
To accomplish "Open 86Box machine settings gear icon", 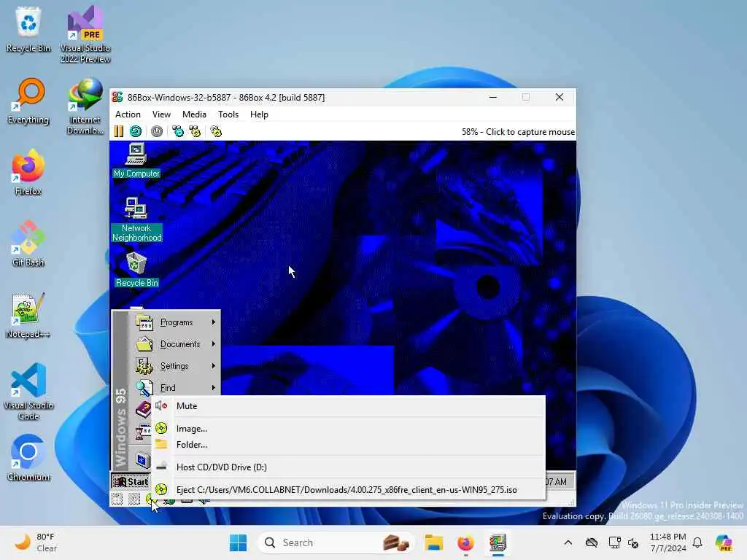I will coord(216,131).
